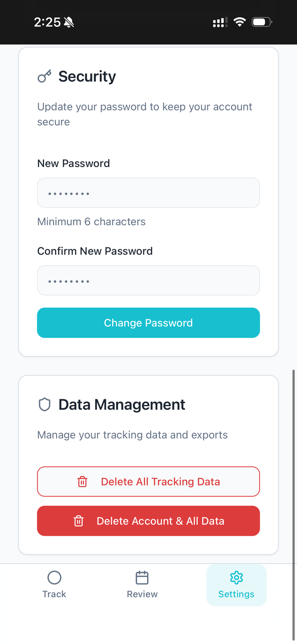This screenshot has height=644, width=297.
Task: Click the calendar icon above Review
Action: [x=142, y=576]
